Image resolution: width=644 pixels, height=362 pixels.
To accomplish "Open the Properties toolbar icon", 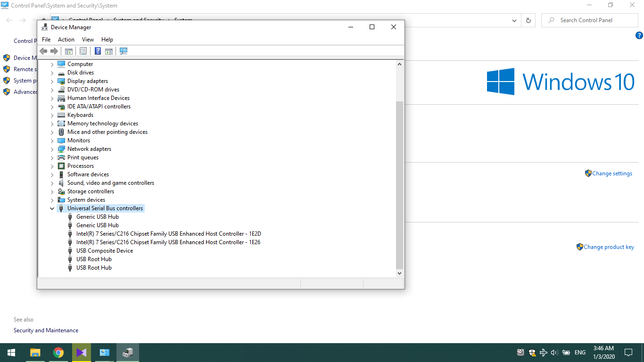I will [x=83, y=51].
